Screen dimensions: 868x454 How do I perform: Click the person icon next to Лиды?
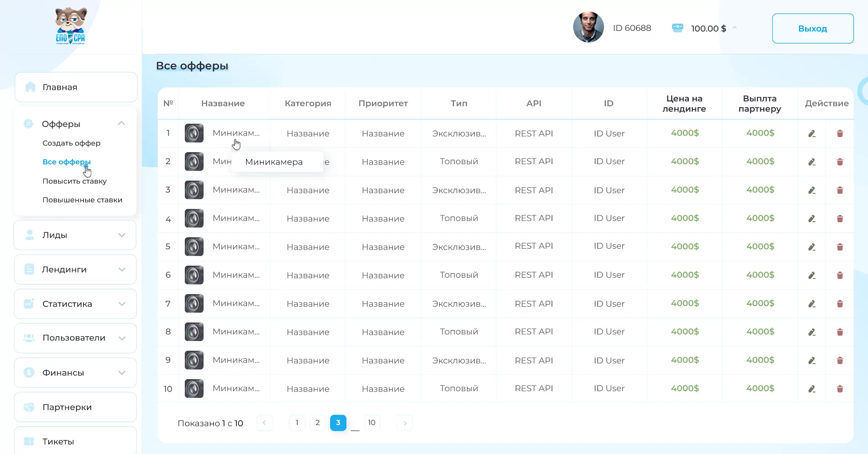coord(29,235)
